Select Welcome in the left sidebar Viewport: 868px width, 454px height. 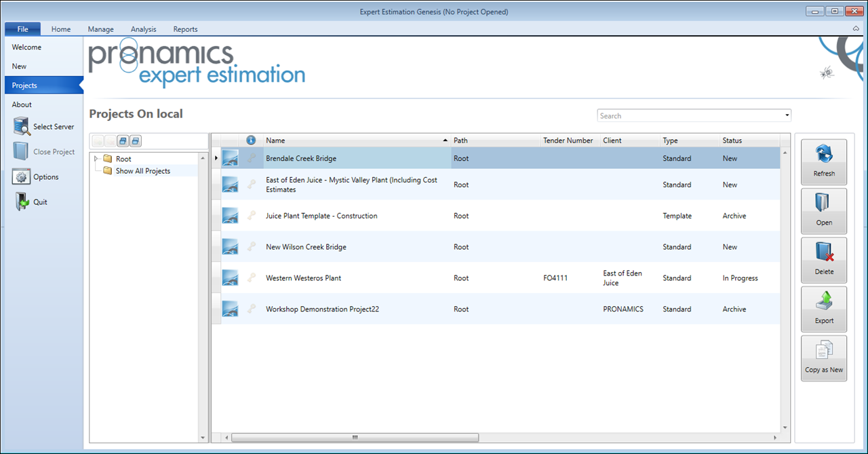pyautogui.click(x=26, y=48)
